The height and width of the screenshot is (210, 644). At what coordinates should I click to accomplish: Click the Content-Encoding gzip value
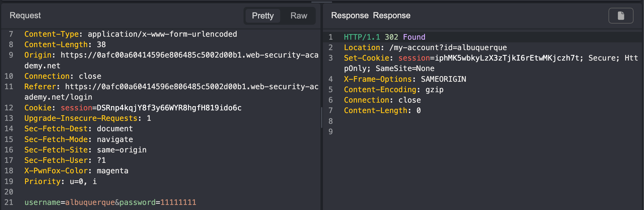coord(434,89)
